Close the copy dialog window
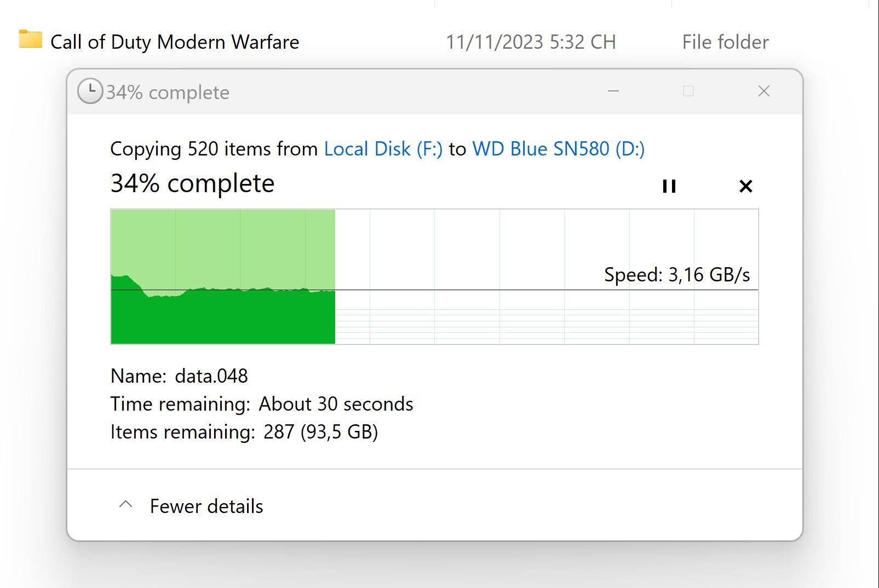Screen dimensions: 879x588 pyautogui.click(x=764, y=91)
